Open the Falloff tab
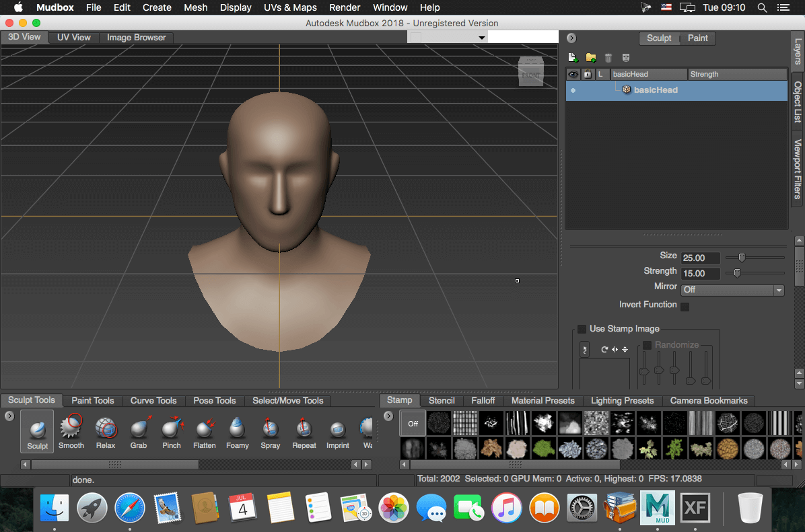Viewport: 805px width, 532px height. click(483, 401)
